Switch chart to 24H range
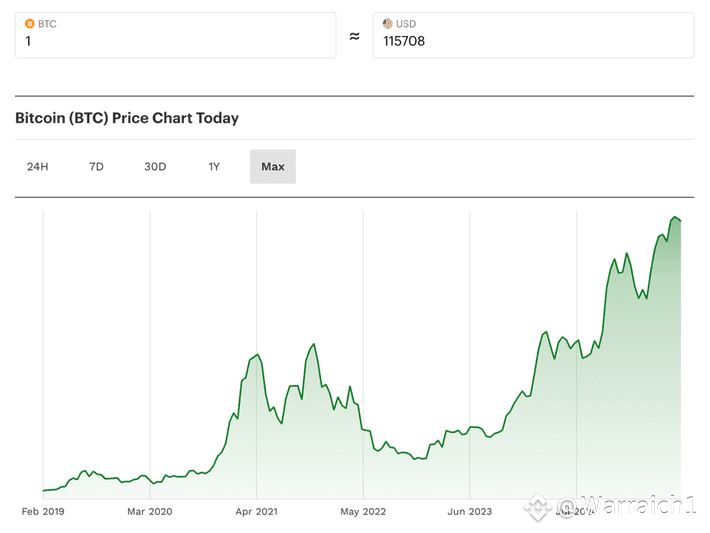This screenshot has height=533, width=710. pyautogui.click(x=38, y=167)
